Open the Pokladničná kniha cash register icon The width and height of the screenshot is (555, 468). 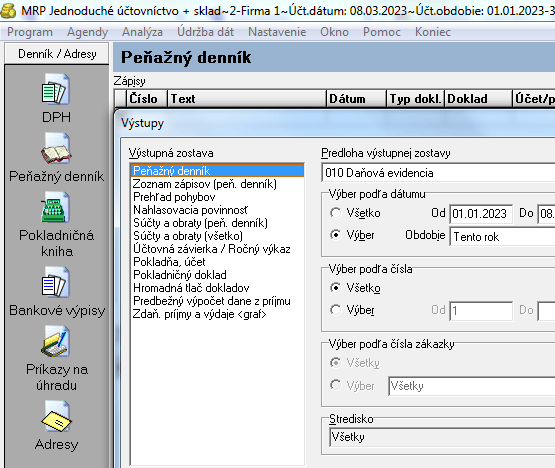[x=56, y=207]
